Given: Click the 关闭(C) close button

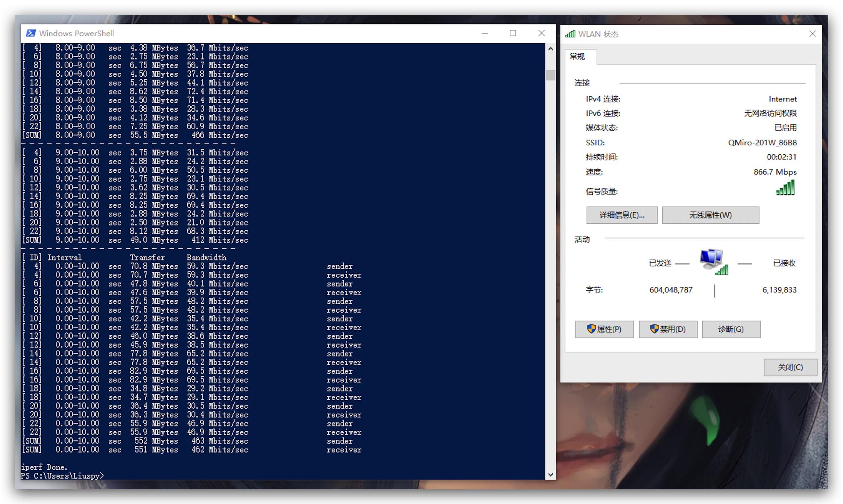Looking at the screenshot, I should [x=790, y=367].
